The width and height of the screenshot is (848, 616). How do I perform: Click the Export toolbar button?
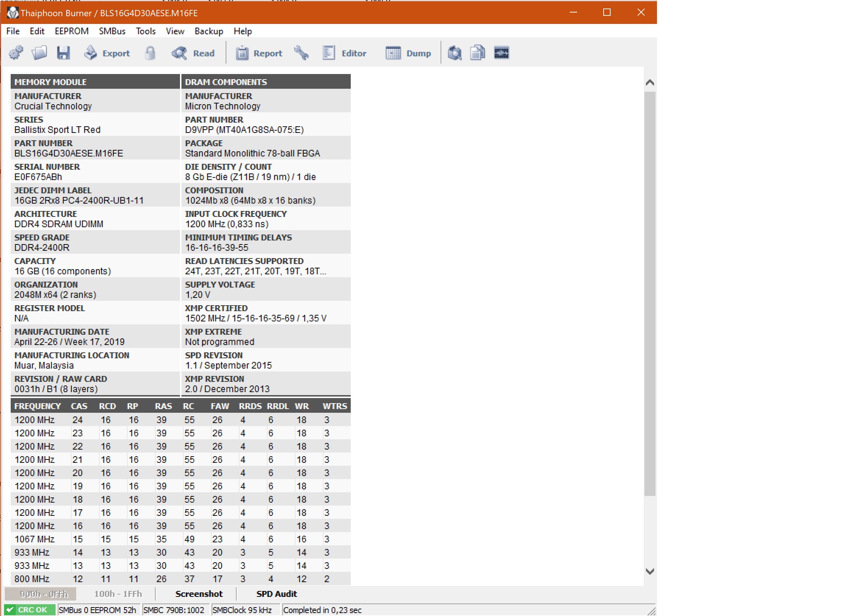(x=107, y=53)
